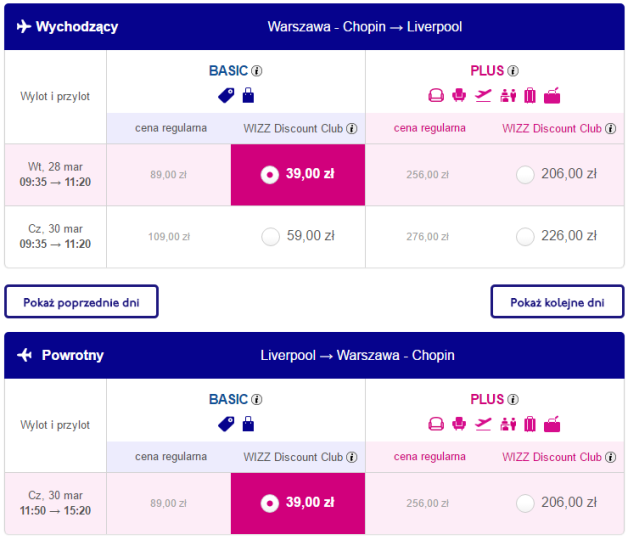Click info icon next to outbound BASIC
This screenshot has height=540, width=628.
point(257,71)
